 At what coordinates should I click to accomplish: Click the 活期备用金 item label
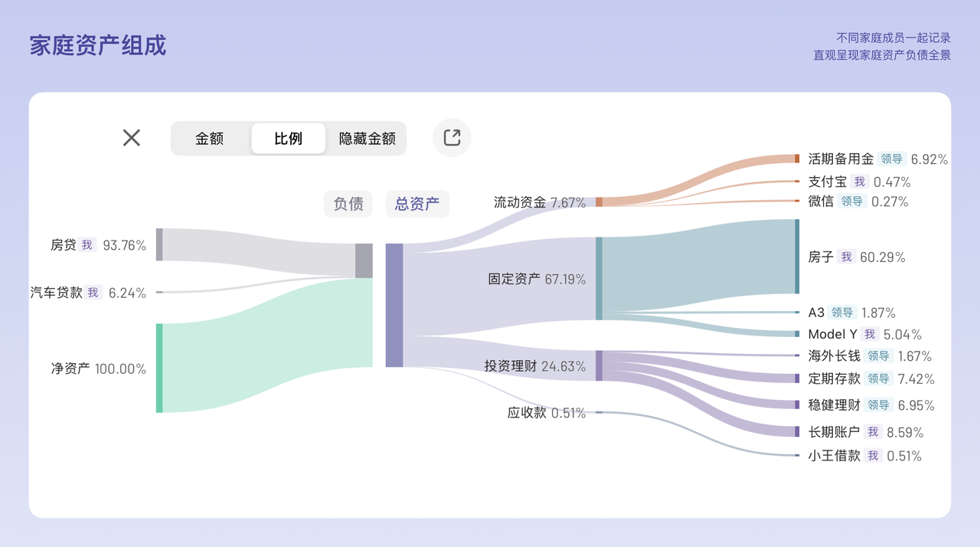click(841, 159)
